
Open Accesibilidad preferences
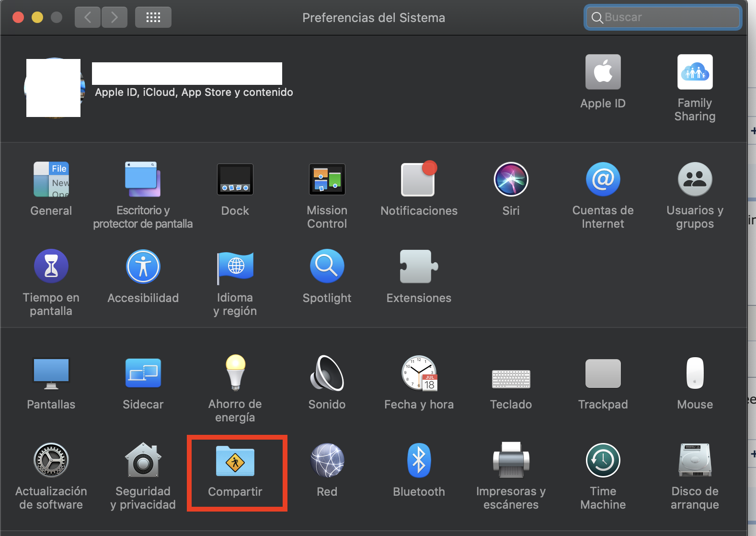pos(143,266)
